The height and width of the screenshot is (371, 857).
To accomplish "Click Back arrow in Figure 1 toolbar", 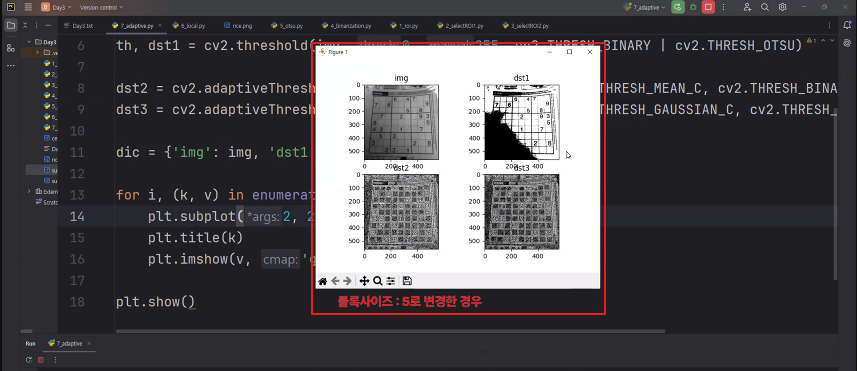I will [336, 281].
